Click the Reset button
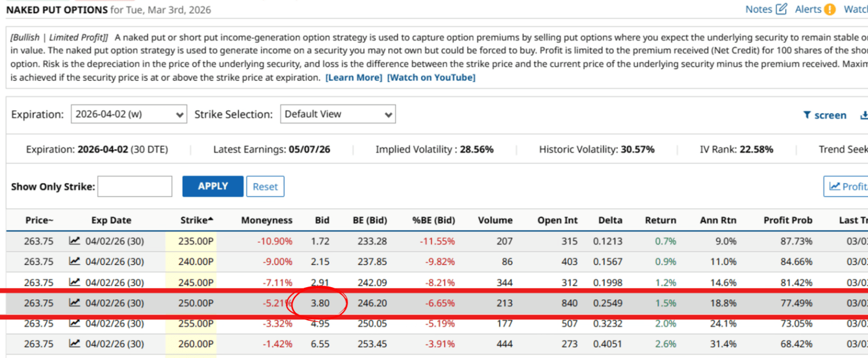 coord(265,187)
